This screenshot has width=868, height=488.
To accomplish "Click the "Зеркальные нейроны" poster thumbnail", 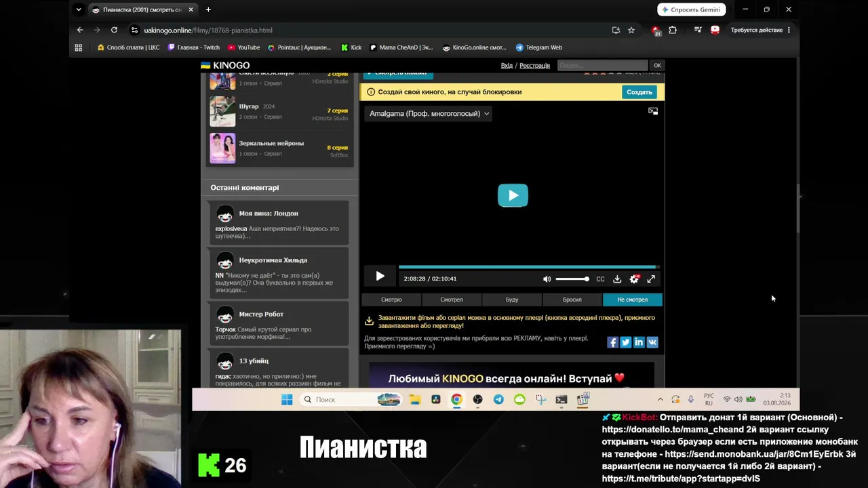I will click(x=222, y=148).
